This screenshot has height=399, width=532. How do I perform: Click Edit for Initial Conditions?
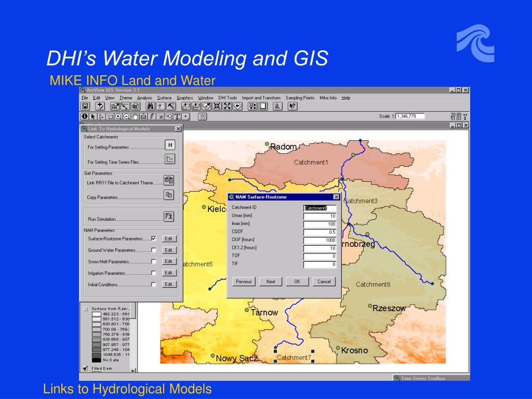pos(169,284)
